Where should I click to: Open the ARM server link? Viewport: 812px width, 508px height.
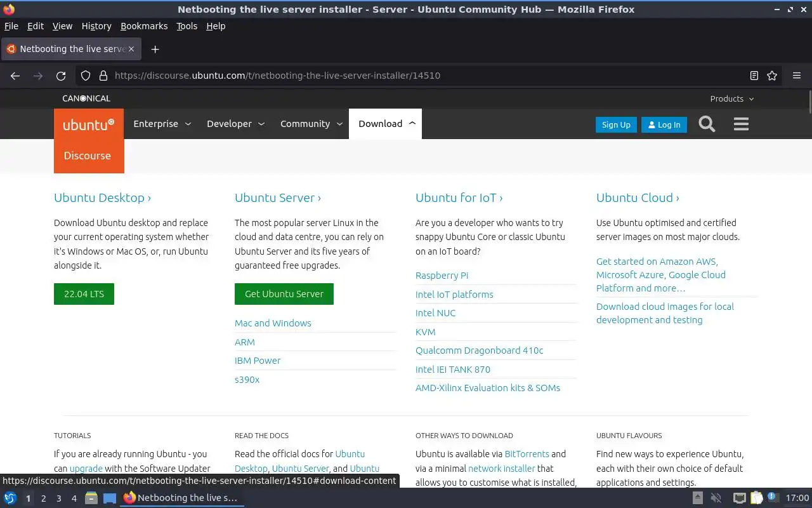pos(245,342)
